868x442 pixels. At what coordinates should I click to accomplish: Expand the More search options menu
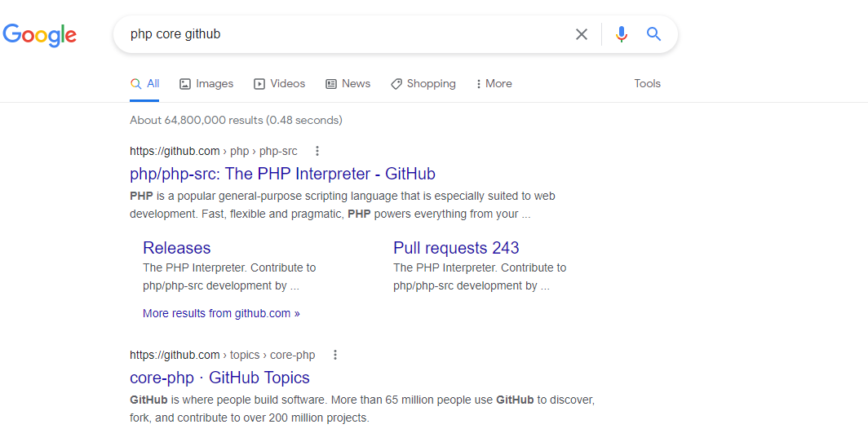pyautogui.click(x=494, y=84)
